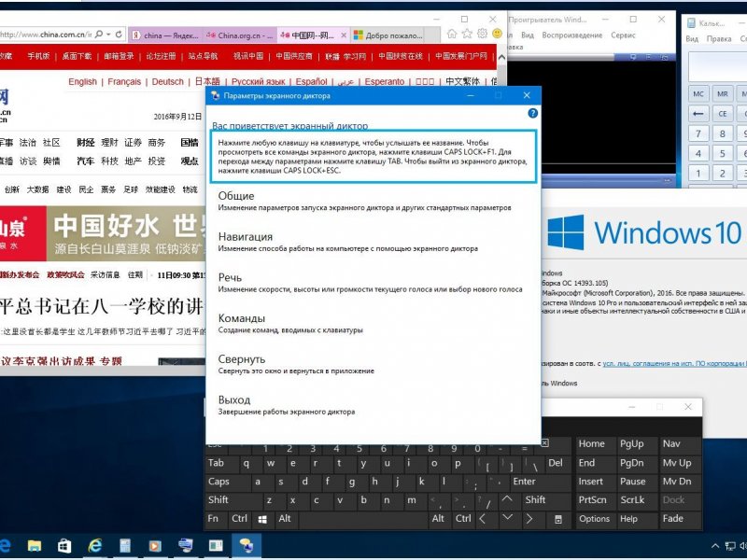This screenshot has width=747, height=560.
Task: Close the active 中国网 browser tab
Action: [344, 35]
